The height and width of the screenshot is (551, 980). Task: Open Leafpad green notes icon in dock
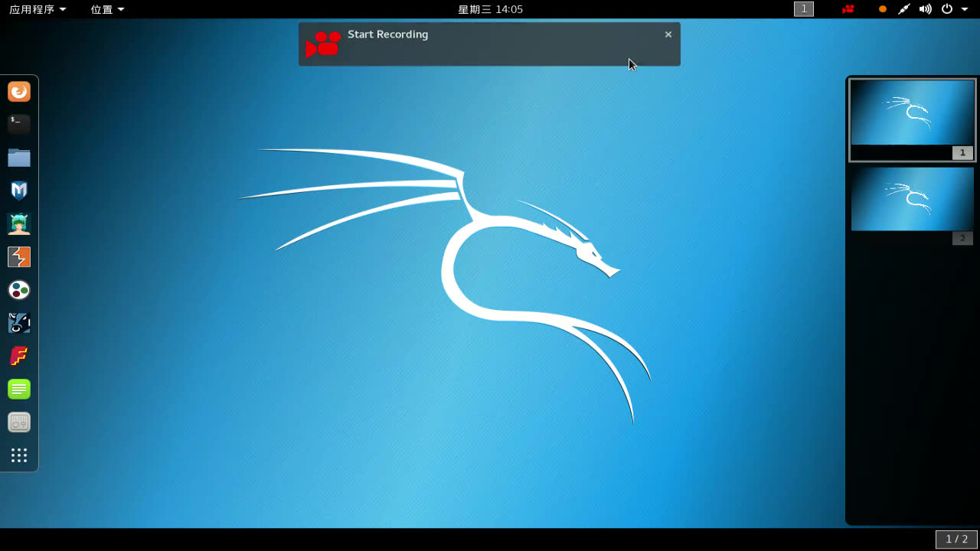pyautogui.click(x=19, y=390)
